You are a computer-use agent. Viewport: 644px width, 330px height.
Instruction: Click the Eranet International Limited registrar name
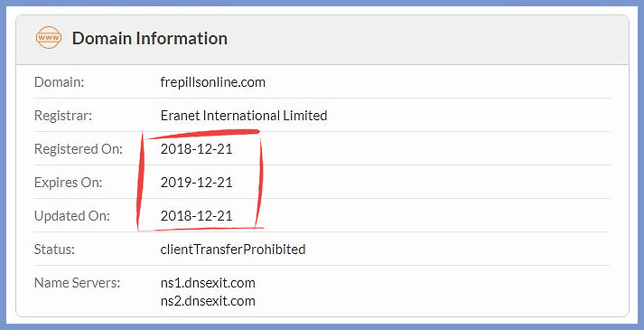244,116
